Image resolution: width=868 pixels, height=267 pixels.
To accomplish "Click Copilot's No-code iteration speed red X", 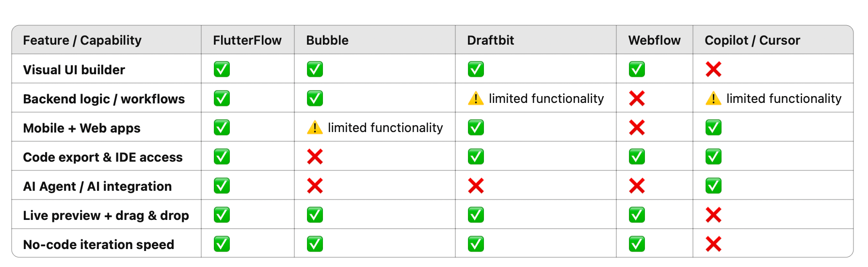I will point(713,244).
